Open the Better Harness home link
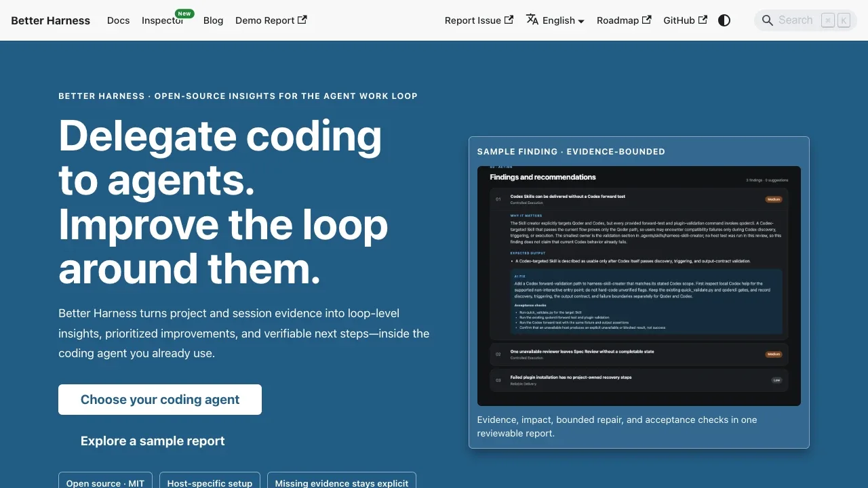Screen dimensions: 868x488 tap(50, 20)
